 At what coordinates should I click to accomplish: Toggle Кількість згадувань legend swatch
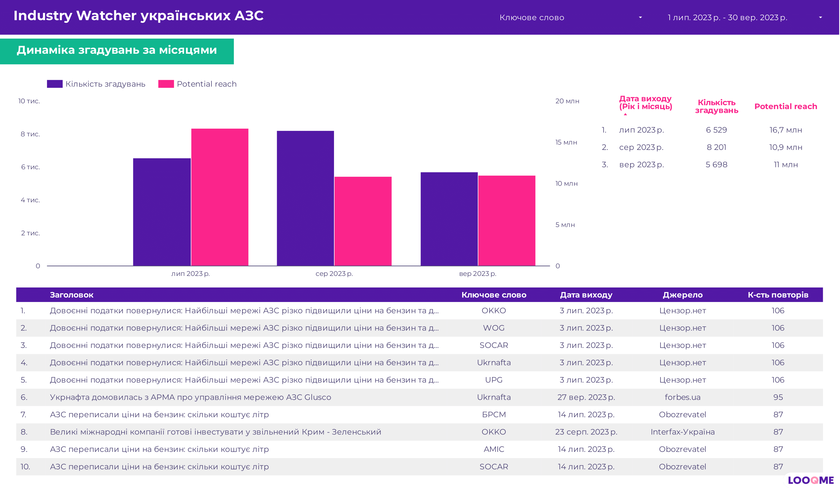tap(55, 84)
